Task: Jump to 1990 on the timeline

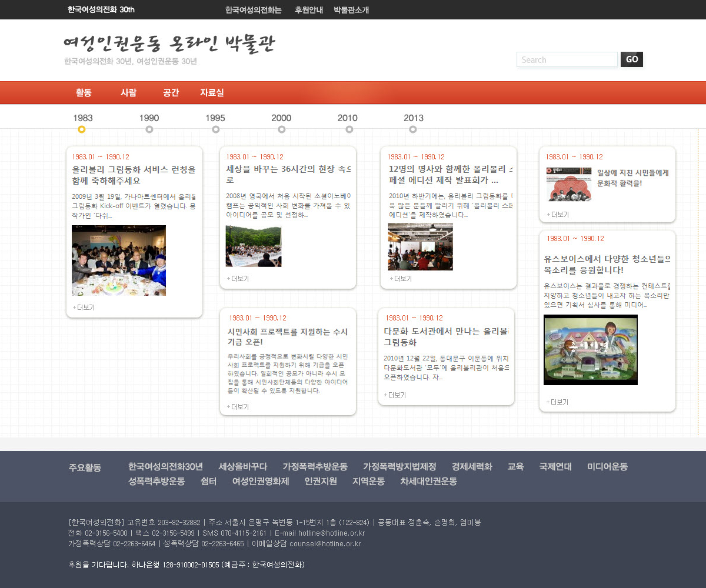Action: [149, 129]
